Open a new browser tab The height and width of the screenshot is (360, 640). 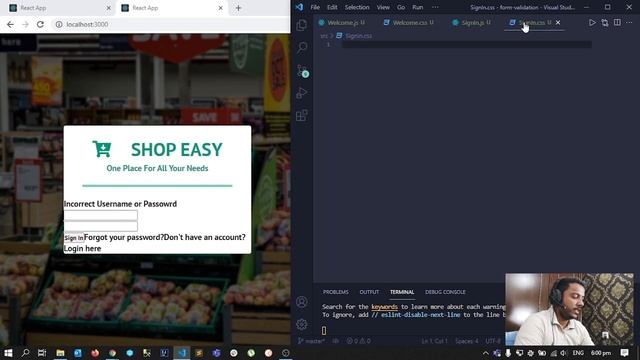(238, 8)
